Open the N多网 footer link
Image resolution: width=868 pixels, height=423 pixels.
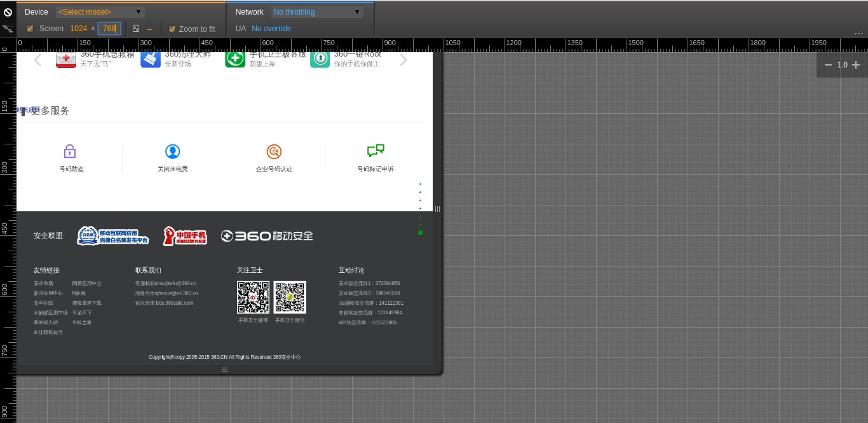(x=79, y=293)
